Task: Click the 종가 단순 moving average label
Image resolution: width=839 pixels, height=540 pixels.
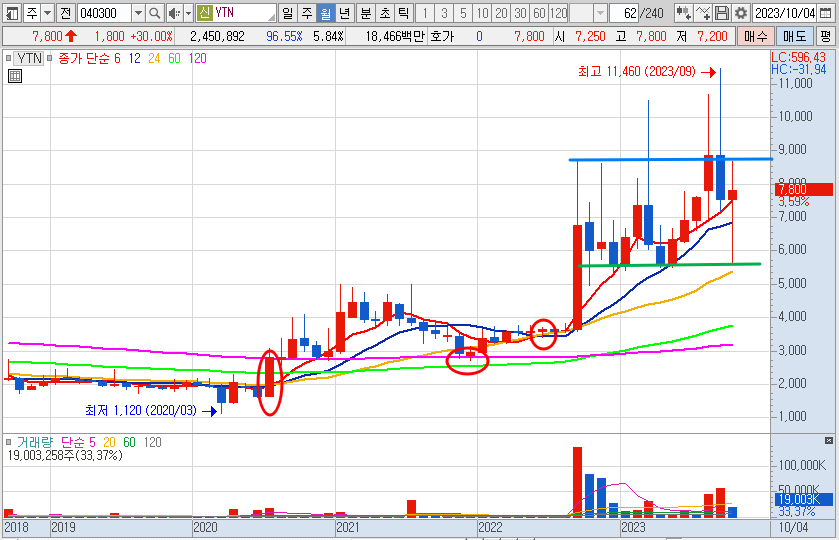Action: coord(84,58)
